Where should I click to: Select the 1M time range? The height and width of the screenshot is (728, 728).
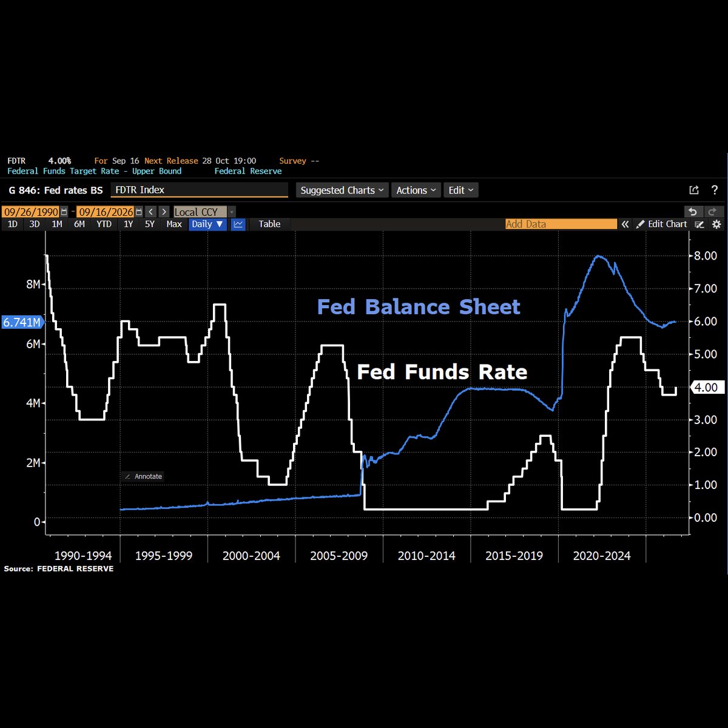57,224
